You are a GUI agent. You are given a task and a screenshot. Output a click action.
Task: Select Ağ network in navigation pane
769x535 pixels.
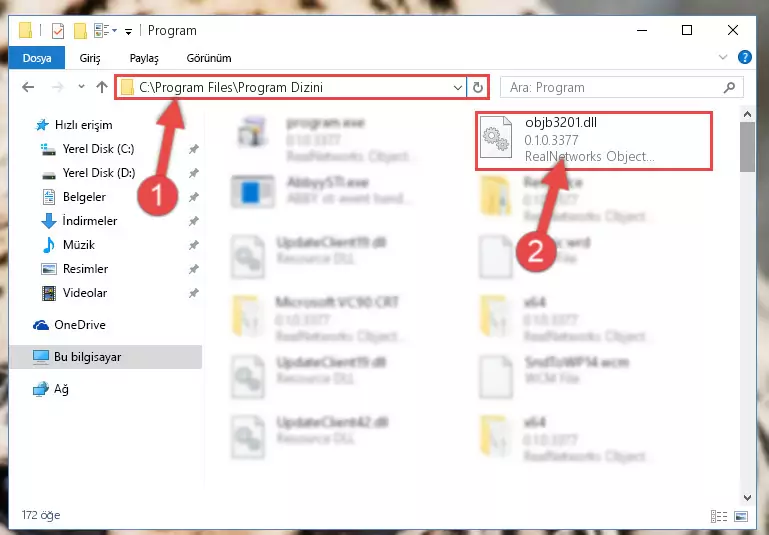click(61, 389)
